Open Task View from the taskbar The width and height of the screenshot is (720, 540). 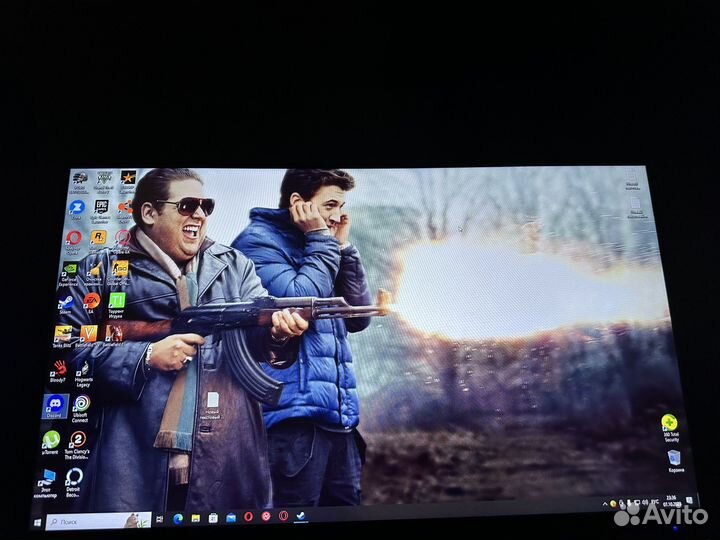(x=160, y=519)
